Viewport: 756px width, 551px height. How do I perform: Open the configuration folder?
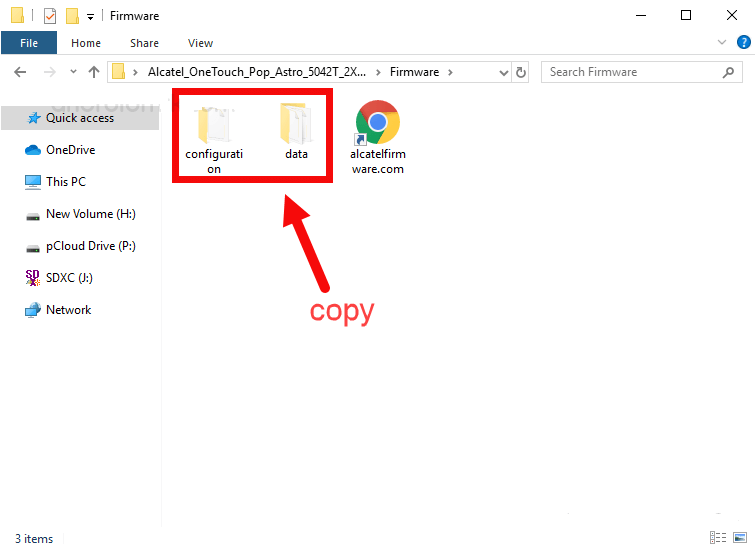coord(214,128)
